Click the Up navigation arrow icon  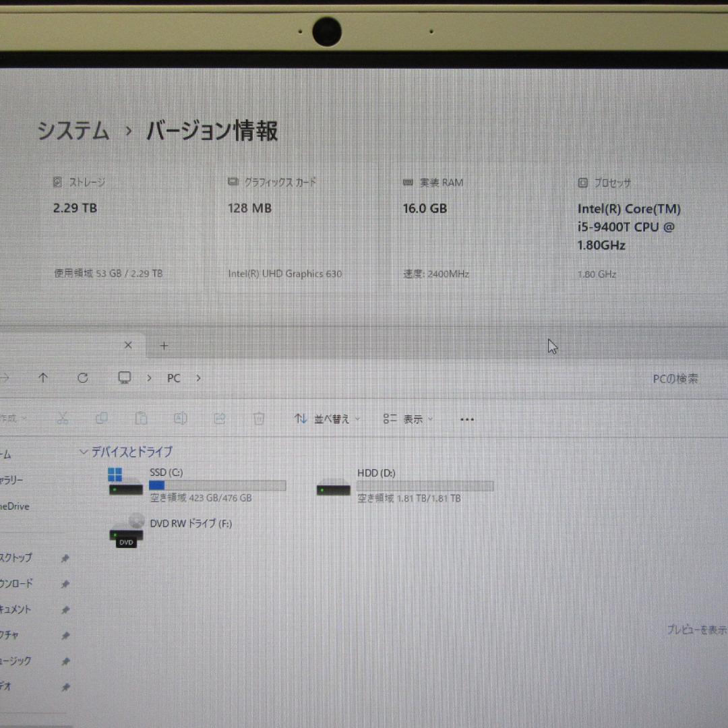(x=43, y=377)
